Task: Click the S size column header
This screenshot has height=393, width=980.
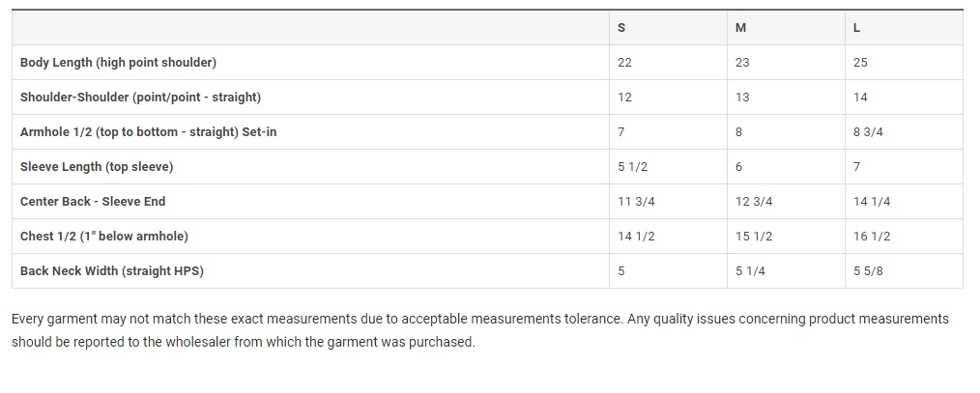Action: pyautogui.click(x=621, y=27)
